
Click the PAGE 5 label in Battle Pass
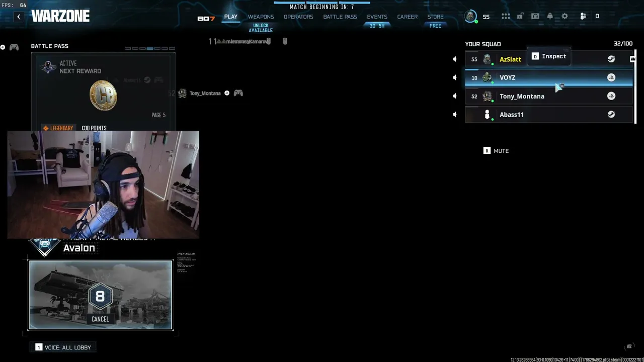[x=158, y=115]
